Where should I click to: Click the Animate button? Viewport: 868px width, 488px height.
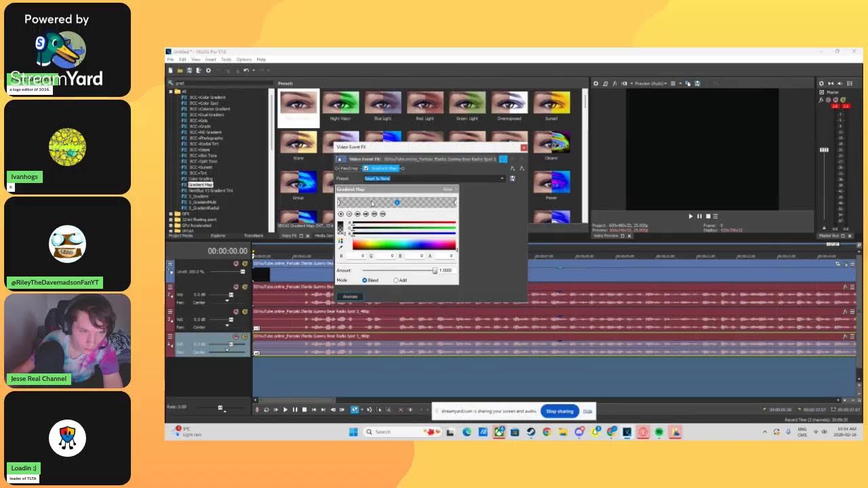350,296
